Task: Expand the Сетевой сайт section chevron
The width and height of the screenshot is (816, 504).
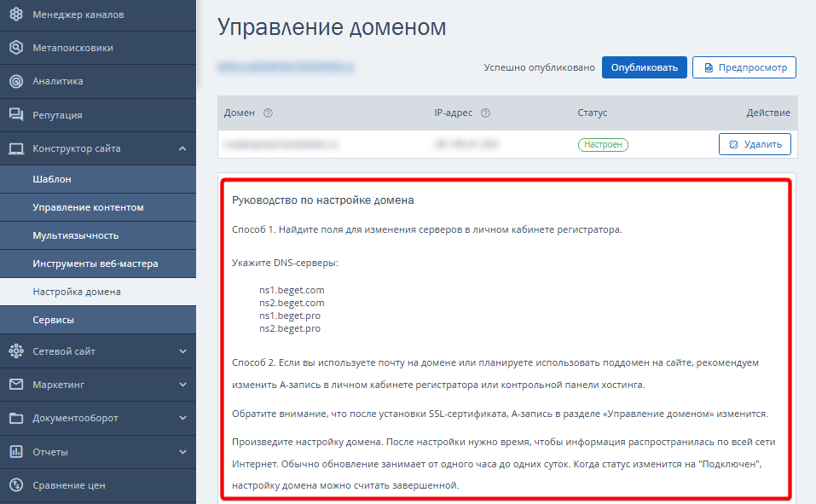Action: click(x=182, y=351)
